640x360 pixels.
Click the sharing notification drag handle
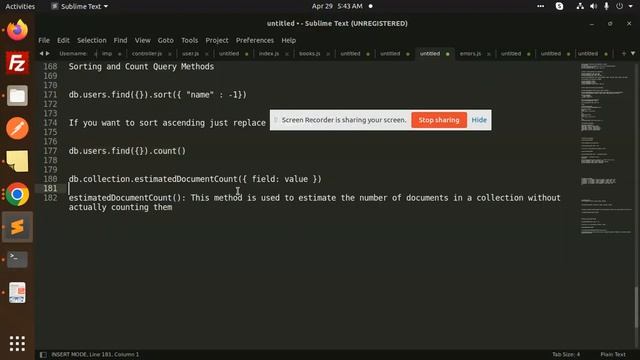[276, 120]
